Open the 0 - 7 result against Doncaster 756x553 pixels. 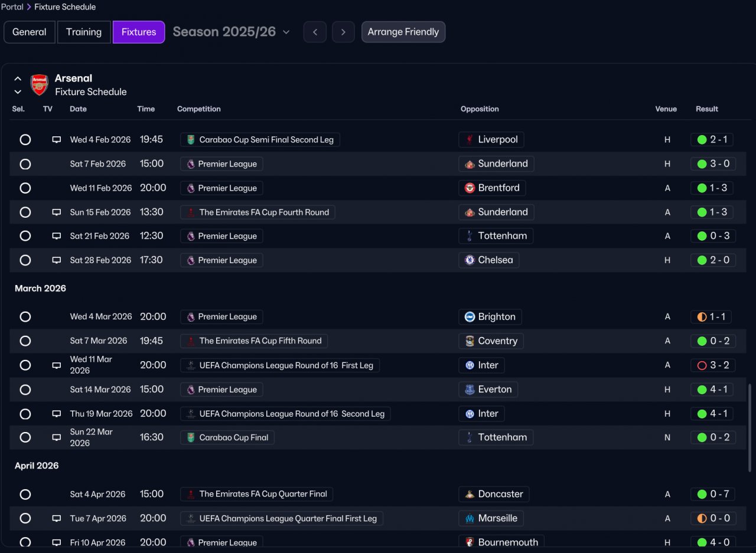point(713,495)
